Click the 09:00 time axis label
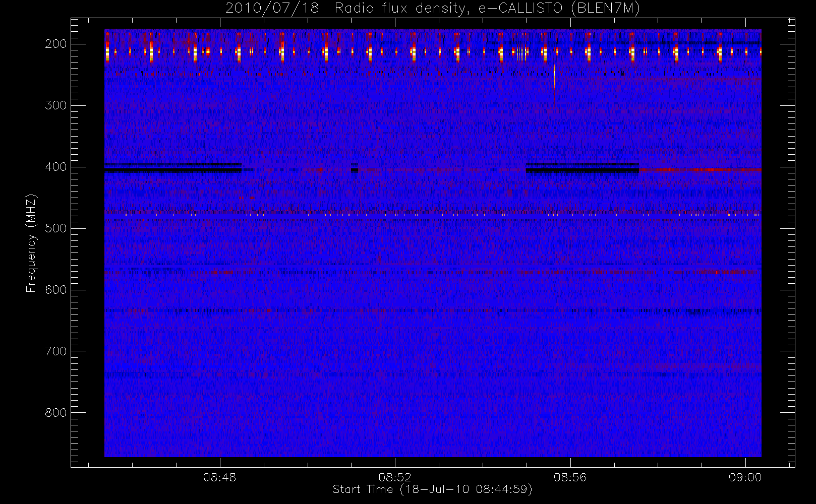Screen dimensions: 816x504 (x=745, y=477)
